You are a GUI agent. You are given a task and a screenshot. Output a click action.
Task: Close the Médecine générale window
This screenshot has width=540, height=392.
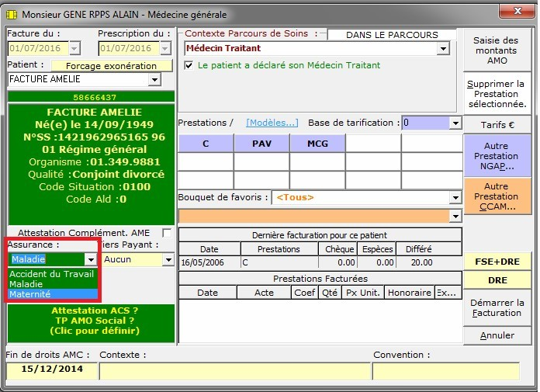pyautogui.click(x=517, y=12)
